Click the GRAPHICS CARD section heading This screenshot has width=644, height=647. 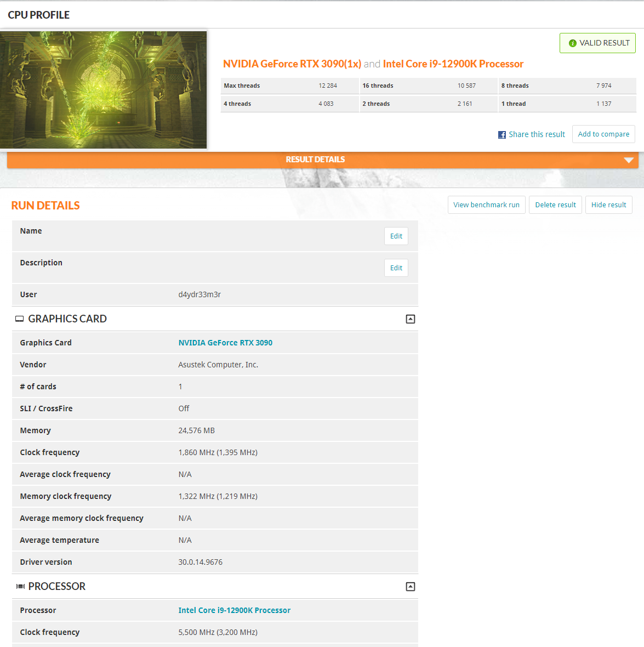pyautogui.click(x=67, y=319)
